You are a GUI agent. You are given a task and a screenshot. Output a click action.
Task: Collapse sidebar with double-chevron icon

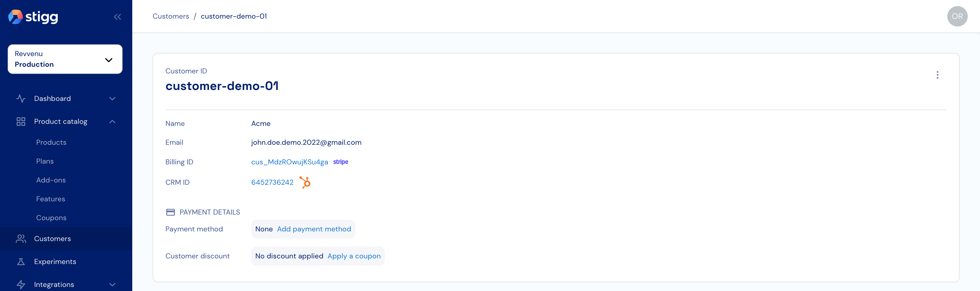pyautogui.click(x=117, y=17)
